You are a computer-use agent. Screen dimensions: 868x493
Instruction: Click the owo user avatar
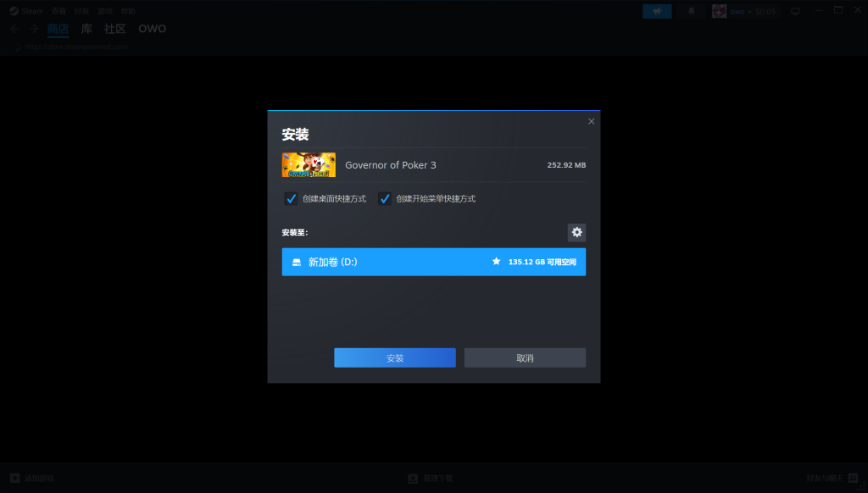pyautogui.click(x=719, y=11)
